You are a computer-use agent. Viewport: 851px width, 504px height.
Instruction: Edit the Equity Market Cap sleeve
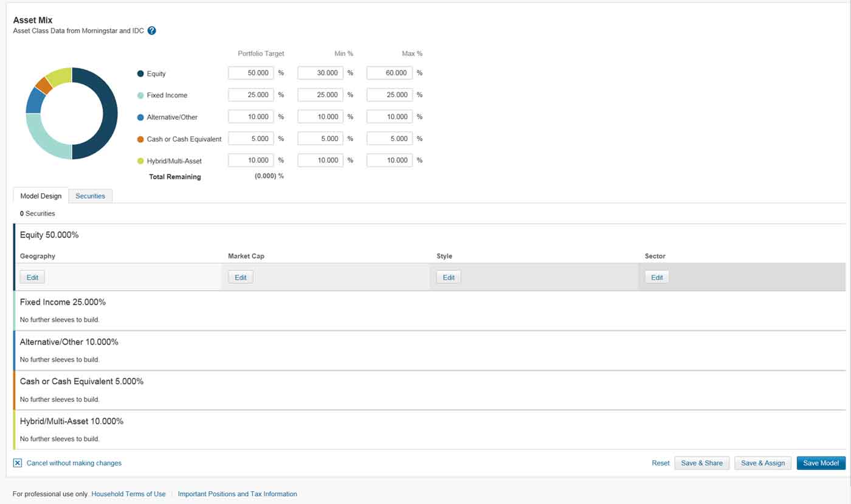[241, 277]
